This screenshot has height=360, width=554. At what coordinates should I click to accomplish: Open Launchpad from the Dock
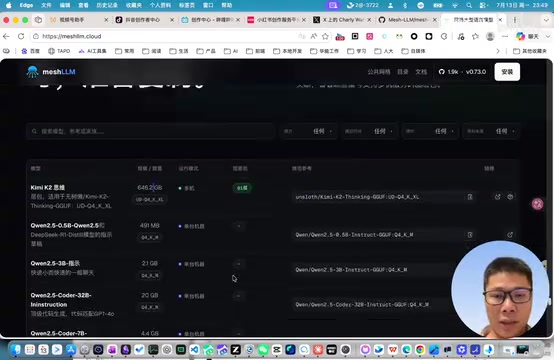point(30,350)
